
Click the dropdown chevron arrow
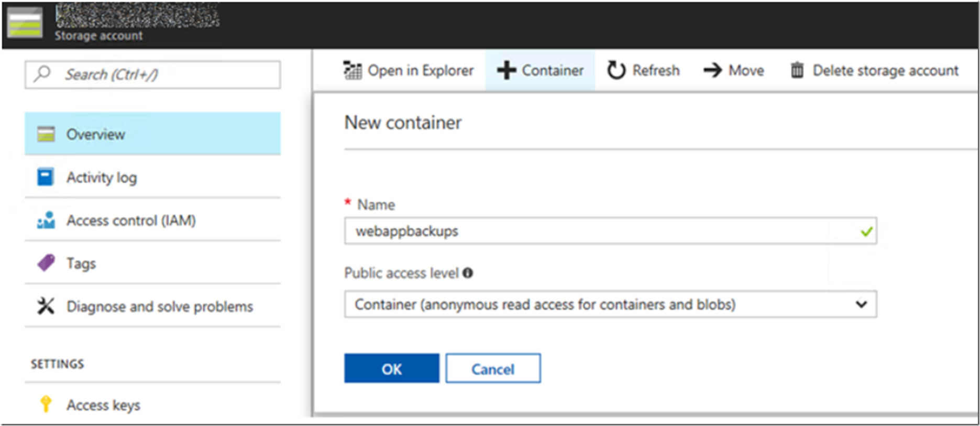(861, 304)
